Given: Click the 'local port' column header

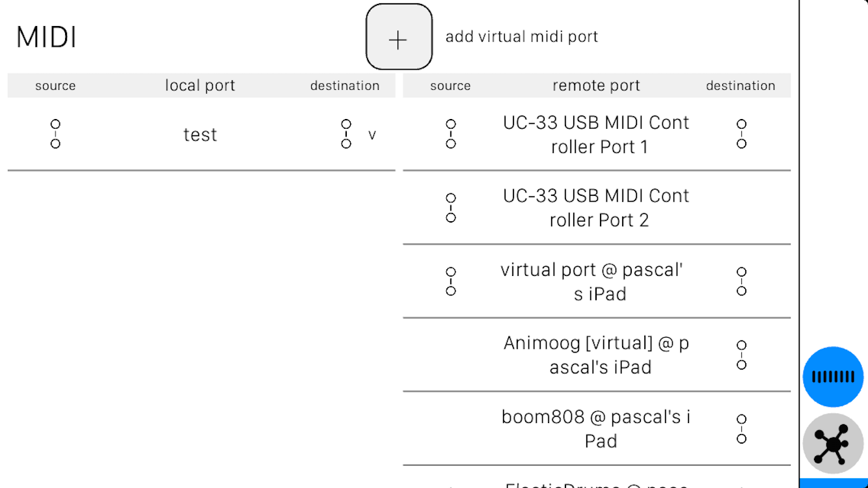Looking at the screenshot, I should [x=200, y=85].
